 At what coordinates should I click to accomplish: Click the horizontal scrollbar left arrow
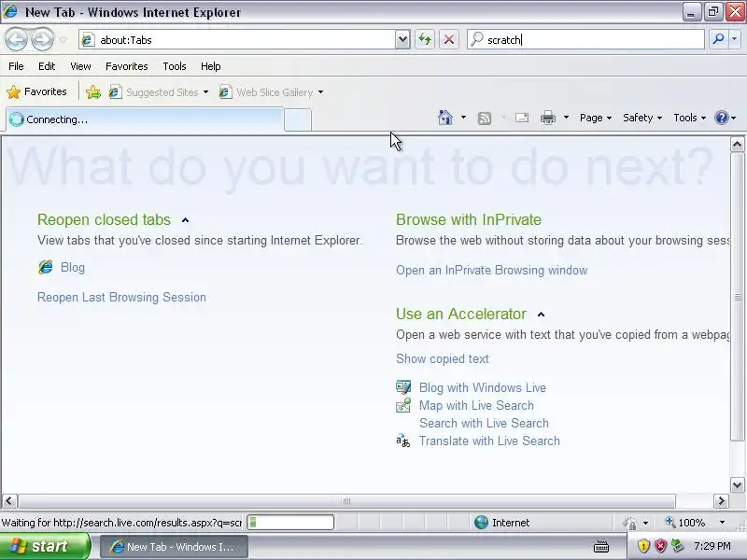click(x=9, y=501)
